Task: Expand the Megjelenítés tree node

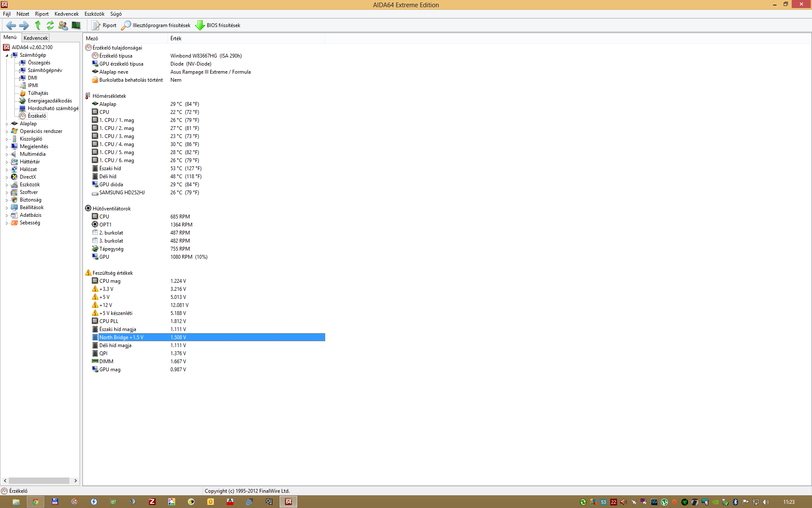Action: click(x=7, y=147)
